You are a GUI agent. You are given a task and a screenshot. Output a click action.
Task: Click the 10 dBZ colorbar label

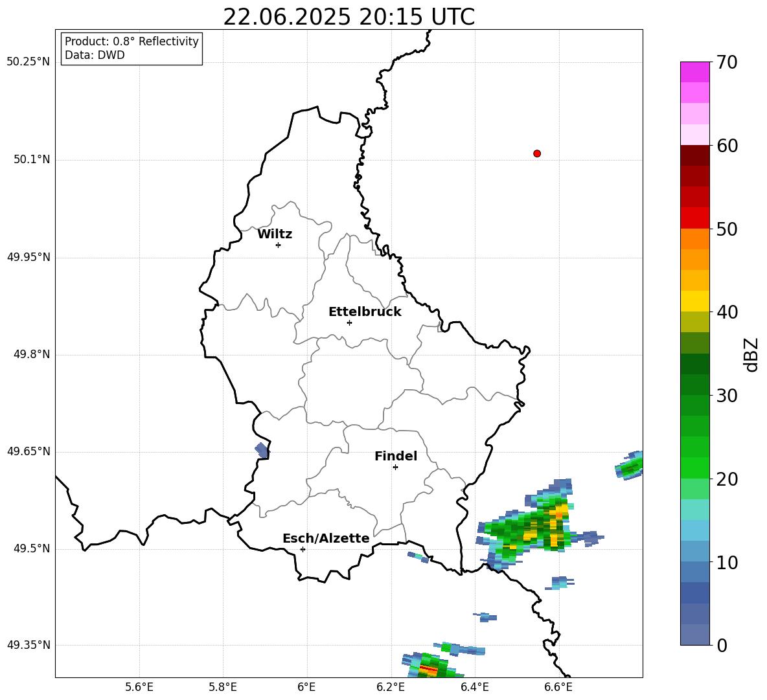coord(727,562)
